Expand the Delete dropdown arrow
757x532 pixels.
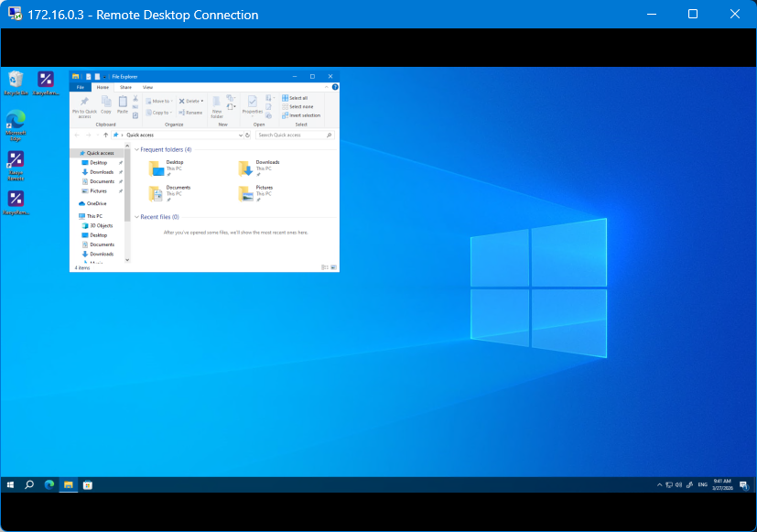(x=202, y=101)
